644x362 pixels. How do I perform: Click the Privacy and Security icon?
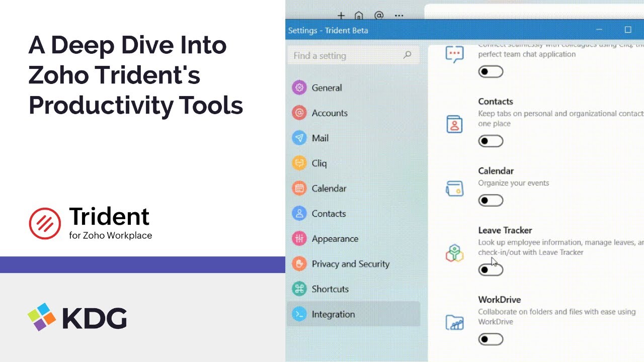tap(299, 263)
